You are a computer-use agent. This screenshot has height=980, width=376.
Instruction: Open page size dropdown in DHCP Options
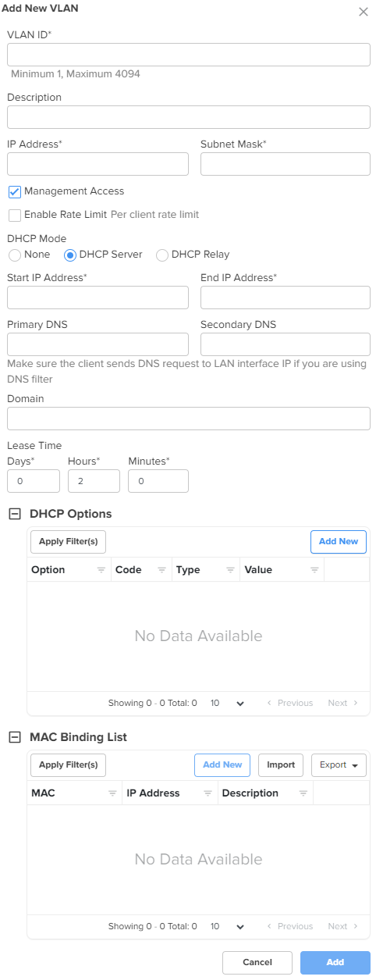point(228,704)
